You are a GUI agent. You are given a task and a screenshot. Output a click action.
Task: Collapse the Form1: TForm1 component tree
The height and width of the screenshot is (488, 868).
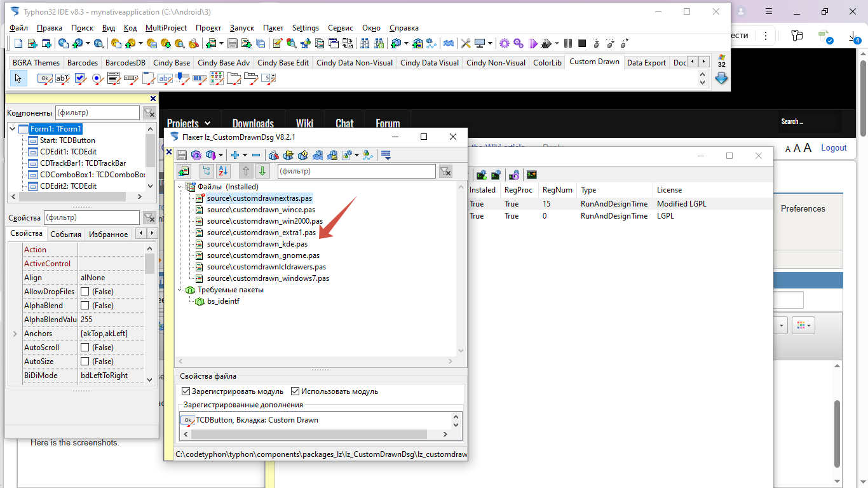(x=13, y=128)
